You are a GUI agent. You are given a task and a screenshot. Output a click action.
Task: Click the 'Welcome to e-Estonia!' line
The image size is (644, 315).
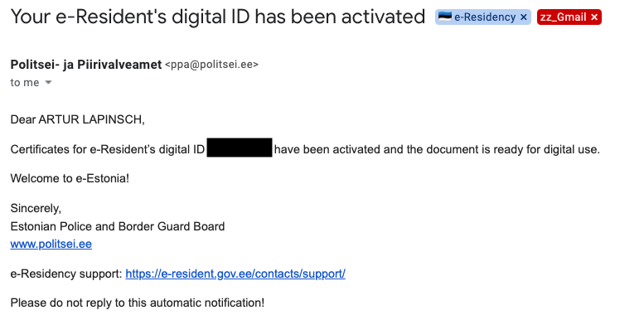tap(70, 179)
